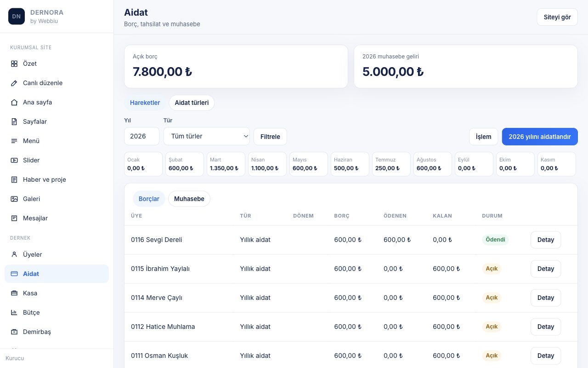This screenshot has height=368, width=588.
Task: Focus the Yıl input field
Action: 142,136
